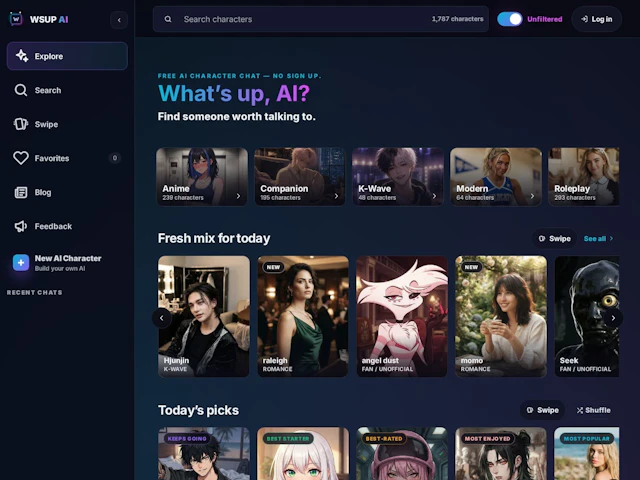Open the Keeps Going pick card

(204, 453)
